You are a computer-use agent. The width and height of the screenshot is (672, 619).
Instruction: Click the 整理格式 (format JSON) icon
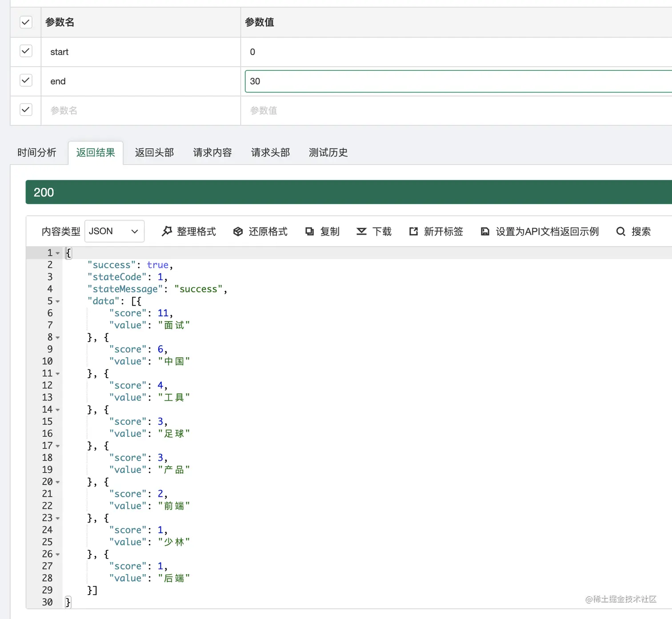167,231
